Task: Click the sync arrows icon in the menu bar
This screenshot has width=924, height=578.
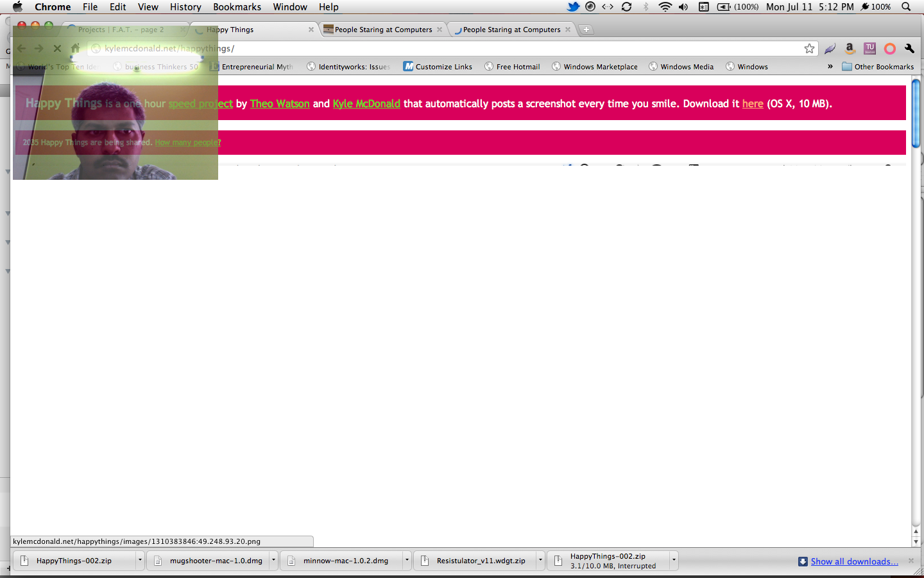Action: pos(626,6)
